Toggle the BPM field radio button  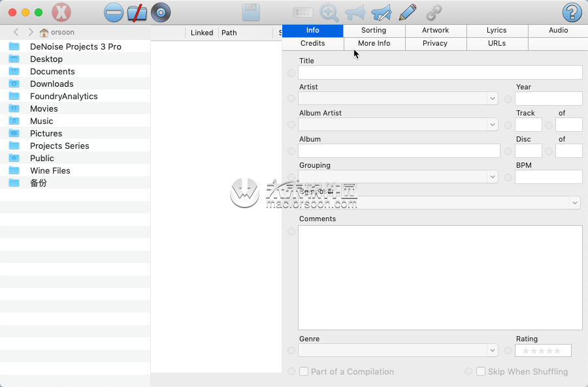[x=508, y=178]
